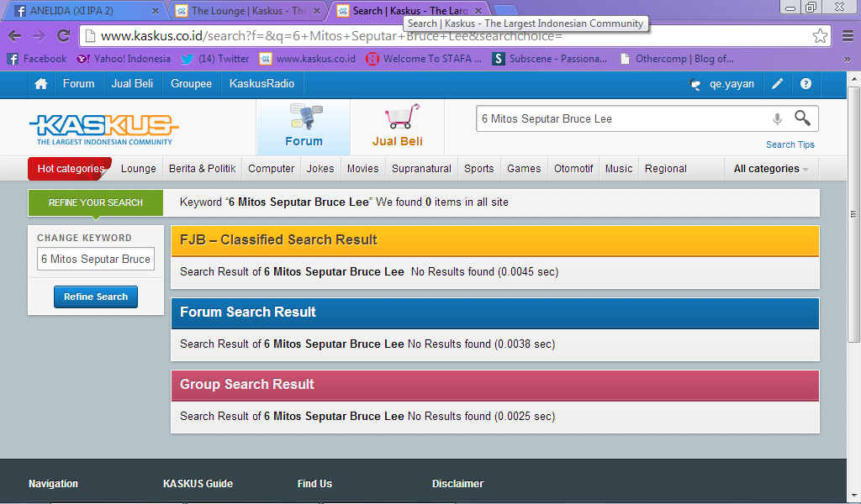The image size is (861, 504).
Task: Close the Search | Kaskus tab
Action: pos(478,11)
